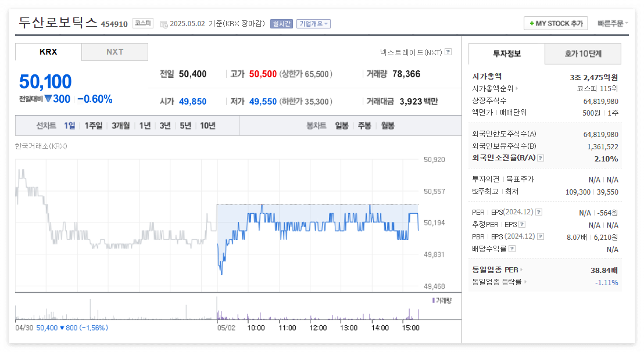Switch to the 호가 10단계 tab
This screenshot has height=352, width=644.
click(x=582, y=53)
